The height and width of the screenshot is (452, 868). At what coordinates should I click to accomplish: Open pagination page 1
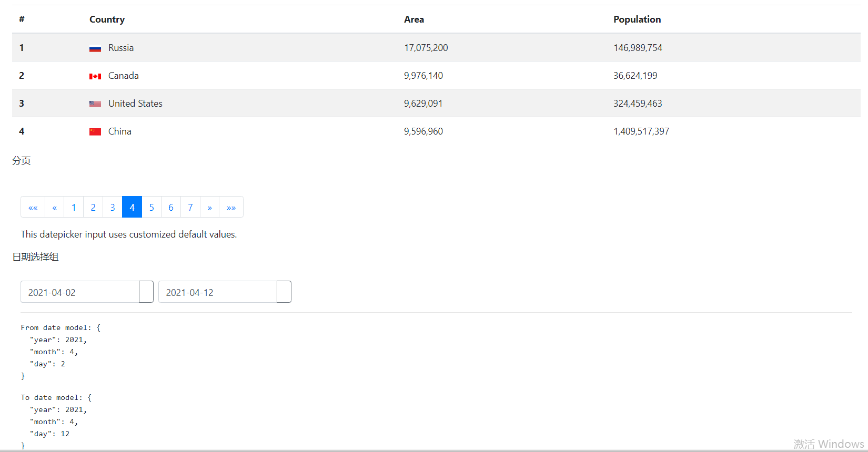[x=74, y=207]
